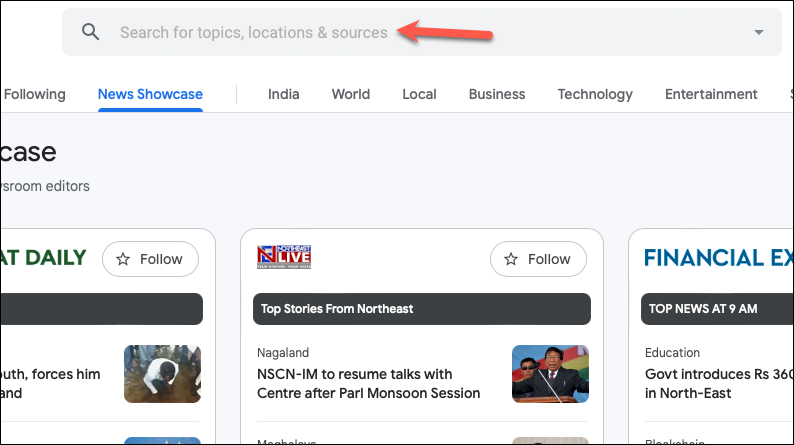
Task: Click the Northeast Live logo
Action: (284, 257)
